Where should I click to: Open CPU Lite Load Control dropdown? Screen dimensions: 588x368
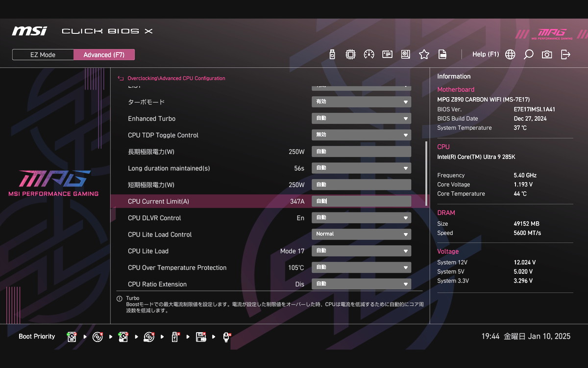[362, 235]
